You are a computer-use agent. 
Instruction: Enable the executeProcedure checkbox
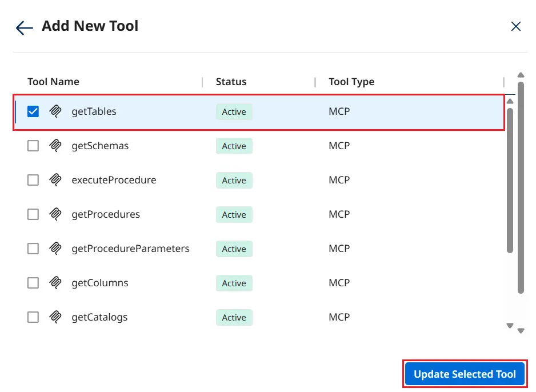(33, 180)
